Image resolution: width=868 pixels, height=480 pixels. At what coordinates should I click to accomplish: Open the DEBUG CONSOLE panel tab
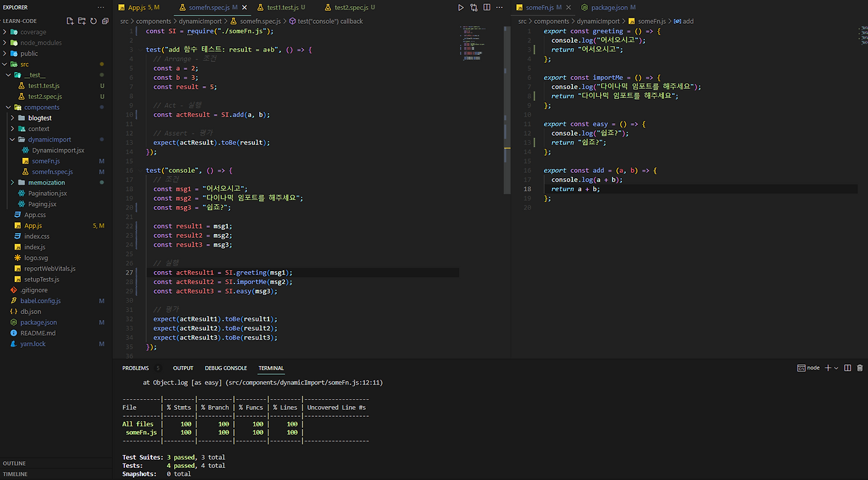[226, 368]
